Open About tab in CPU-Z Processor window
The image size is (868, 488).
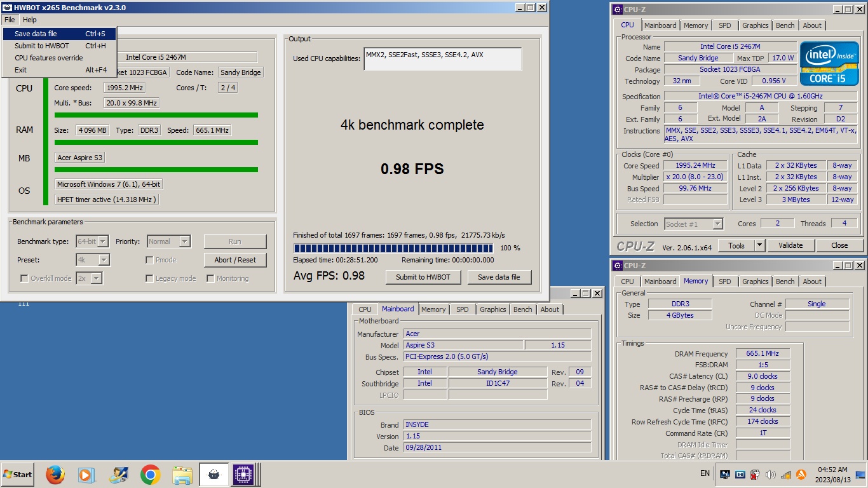click(812, 25)
